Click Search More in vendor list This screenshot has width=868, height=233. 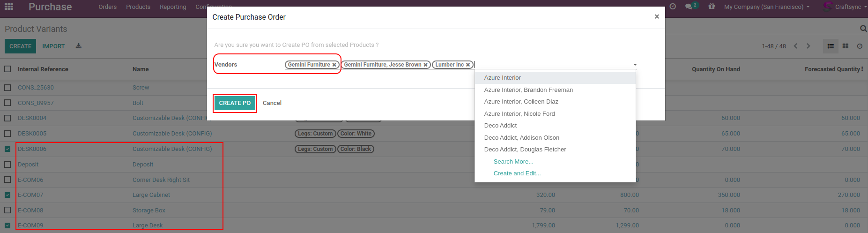click(x=513, y=161)
